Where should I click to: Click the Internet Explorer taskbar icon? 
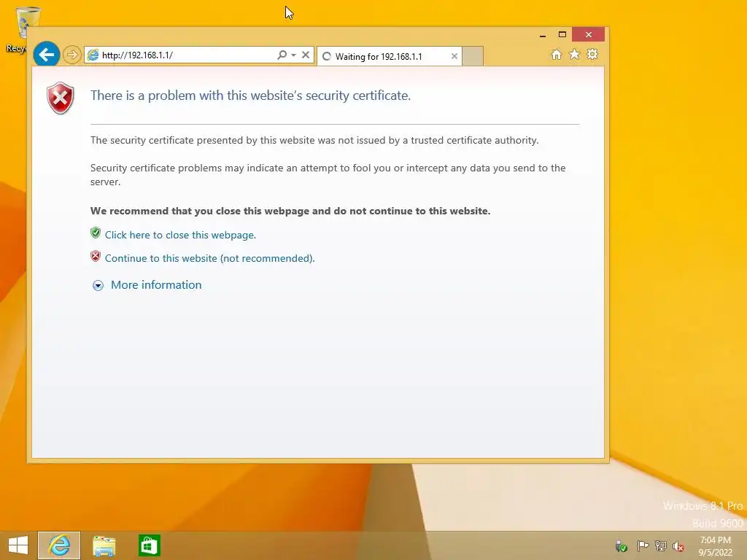(x=59, y=545)
